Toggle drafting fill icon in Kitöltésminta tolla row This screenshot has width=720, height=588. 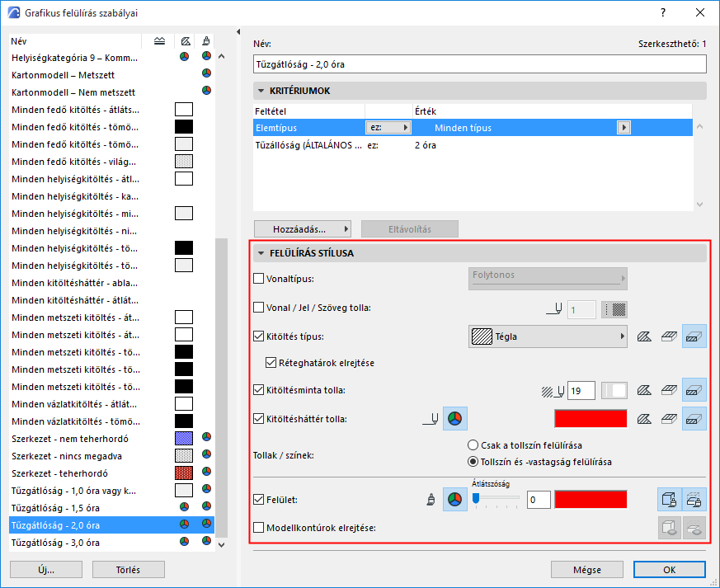[644, 390]
